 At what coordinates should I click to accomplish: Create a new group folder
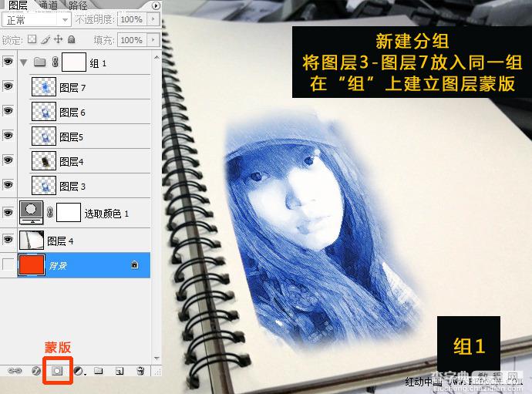pos(99,371)
